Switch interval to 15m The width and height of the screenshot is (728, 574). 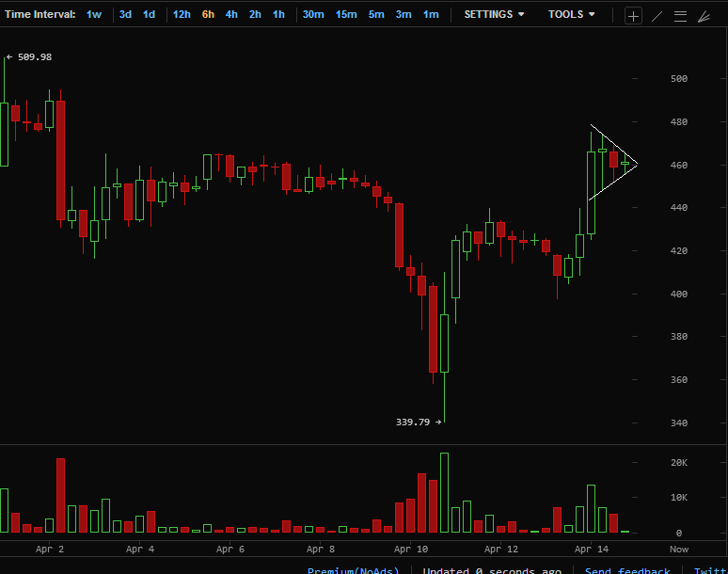click(x=346, y=14)
